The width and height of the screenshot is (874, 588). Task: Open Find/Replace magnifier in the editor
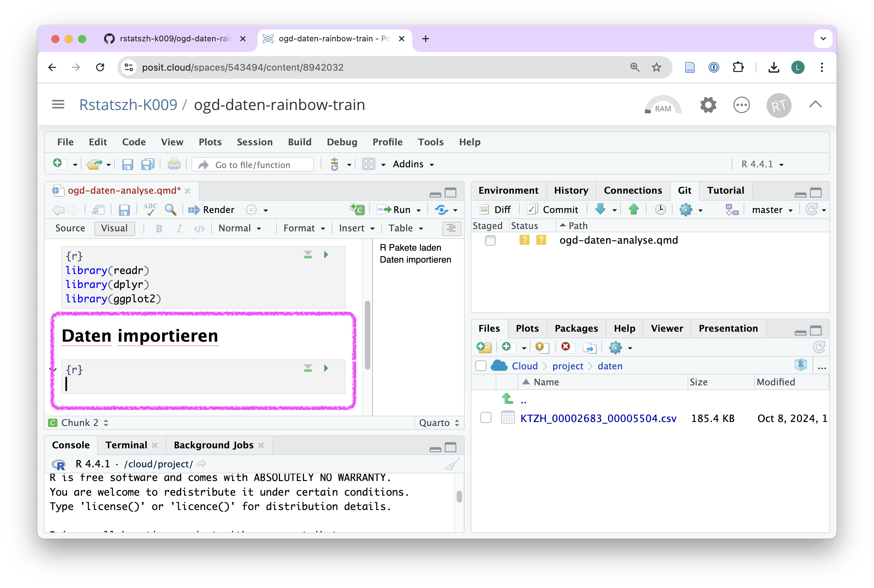pos(171,210)
